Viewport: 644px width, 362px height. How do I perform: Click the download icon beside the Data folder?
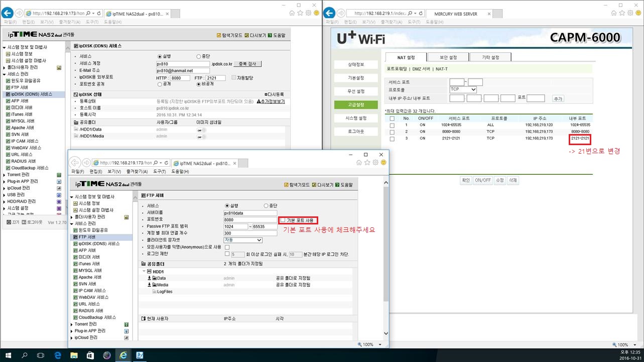(149, 278)
